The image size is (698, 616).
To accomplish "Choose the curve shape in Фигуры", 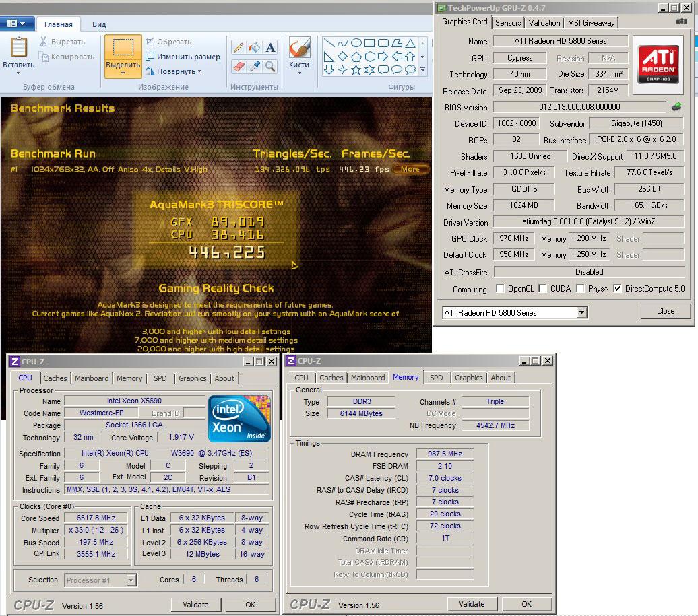I will click(342, 43).
